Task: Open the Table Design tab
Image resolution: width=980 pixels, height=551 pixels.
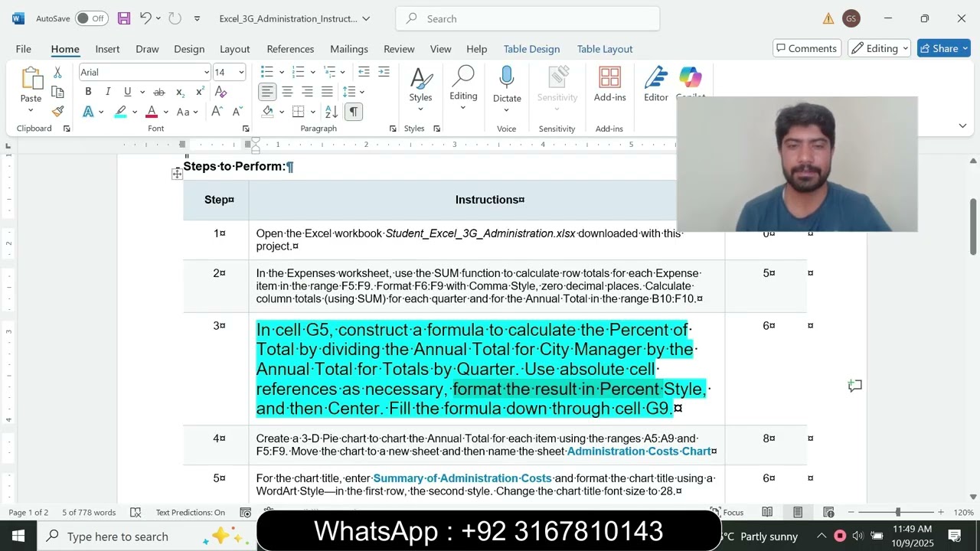Action: [x=531, y=49]
